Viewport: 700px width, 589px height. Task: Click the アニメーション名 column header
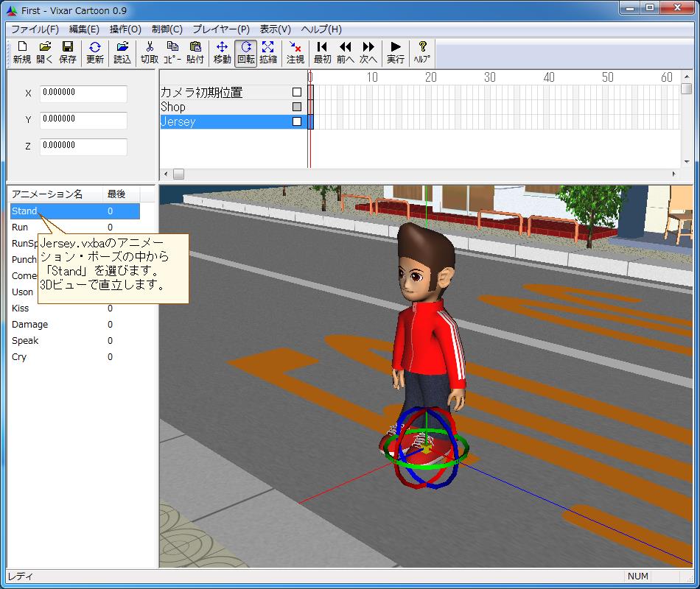(47, 194)
